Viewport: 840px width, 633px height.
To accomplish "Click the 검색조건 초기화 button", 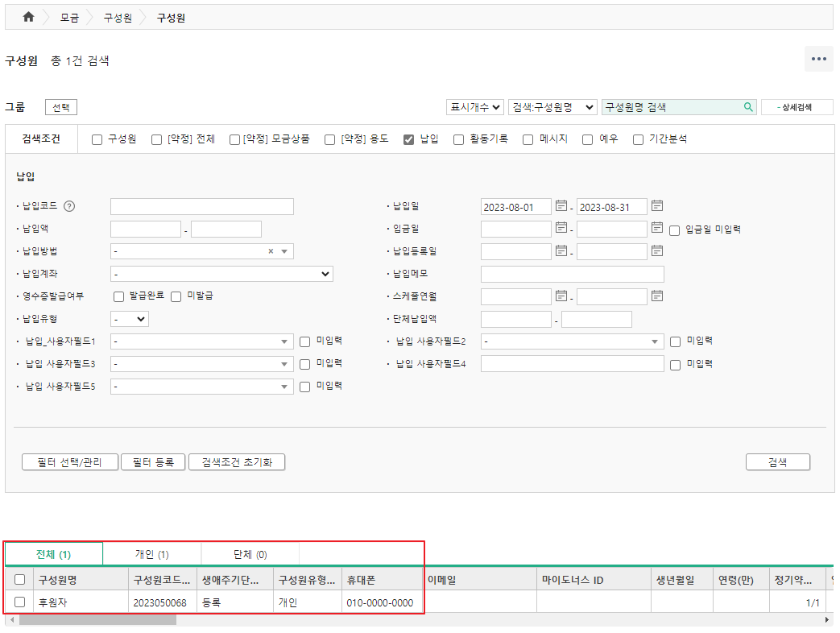I will 237,462.
